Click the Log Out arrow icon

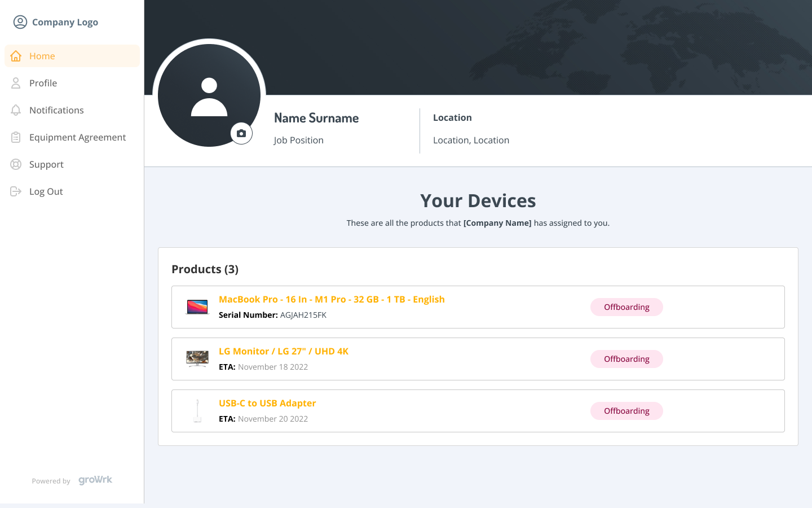pyautogui.click(x=16, y=191)
